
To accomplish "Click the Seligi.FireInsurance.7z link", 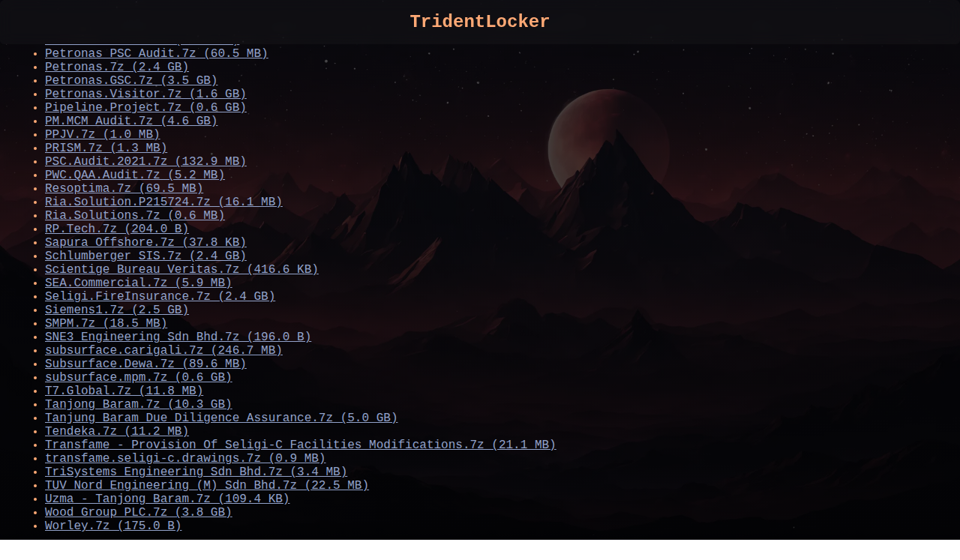I will pyautogui.click(x=160, y=297).
